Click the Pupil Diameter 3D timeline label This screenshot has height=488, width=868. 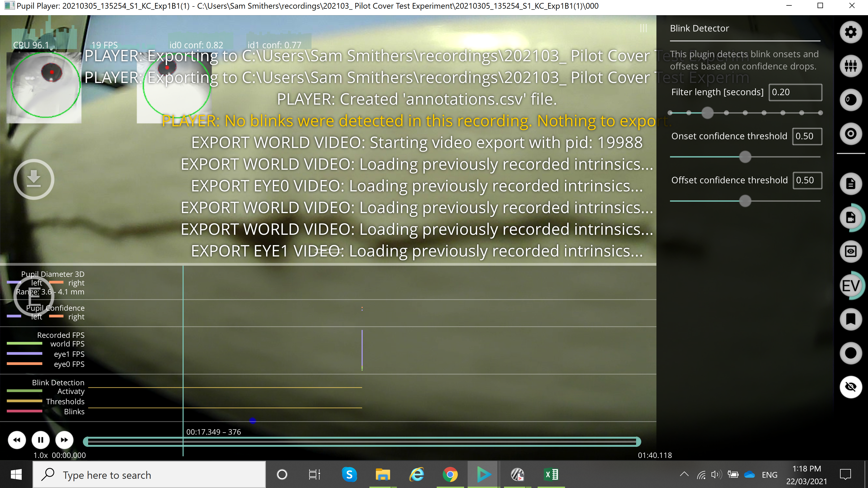[x=53, y=274]
